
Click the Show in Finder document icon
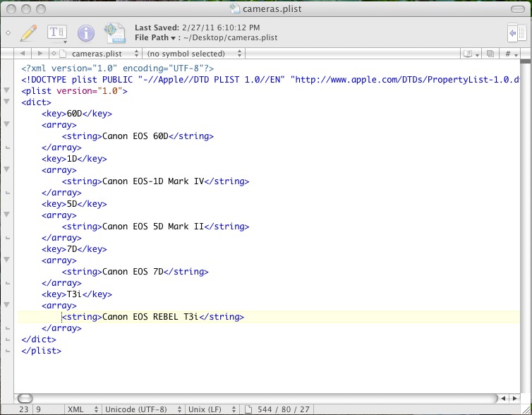coord(114,32)
